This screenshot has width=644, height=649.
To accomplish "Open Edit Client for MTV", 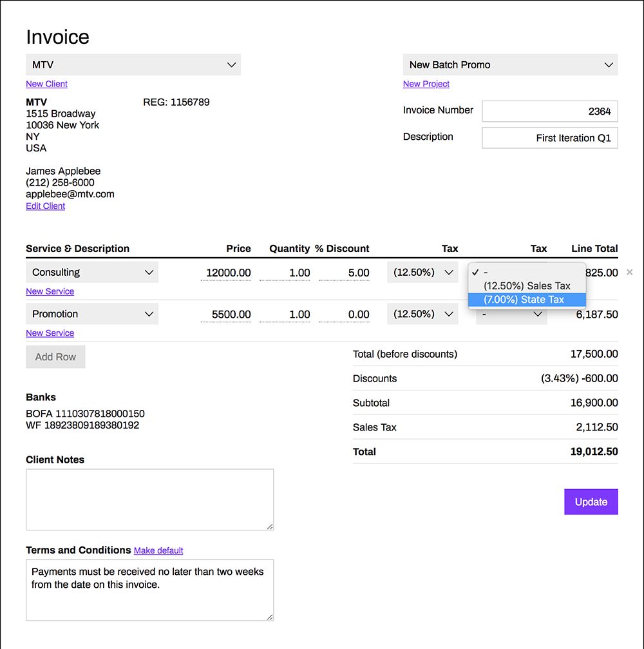I will (45, 206).
